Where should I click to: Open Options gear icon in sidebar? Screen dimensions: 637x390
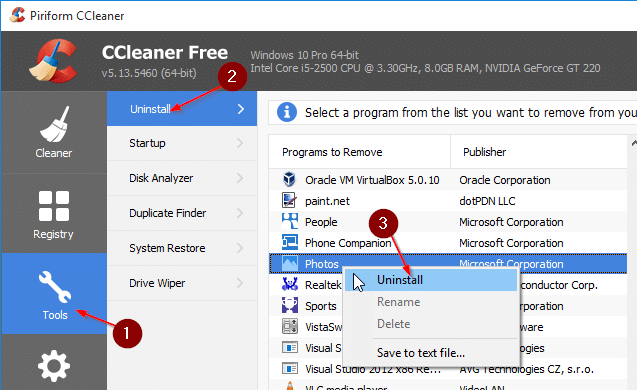coord(54,366)
